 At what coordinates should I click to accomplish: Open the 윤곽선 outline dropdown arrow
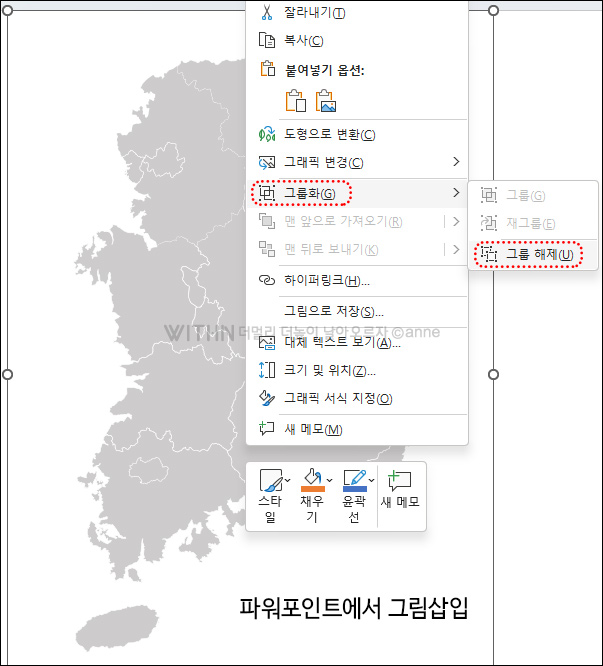(x=372, y=480)
